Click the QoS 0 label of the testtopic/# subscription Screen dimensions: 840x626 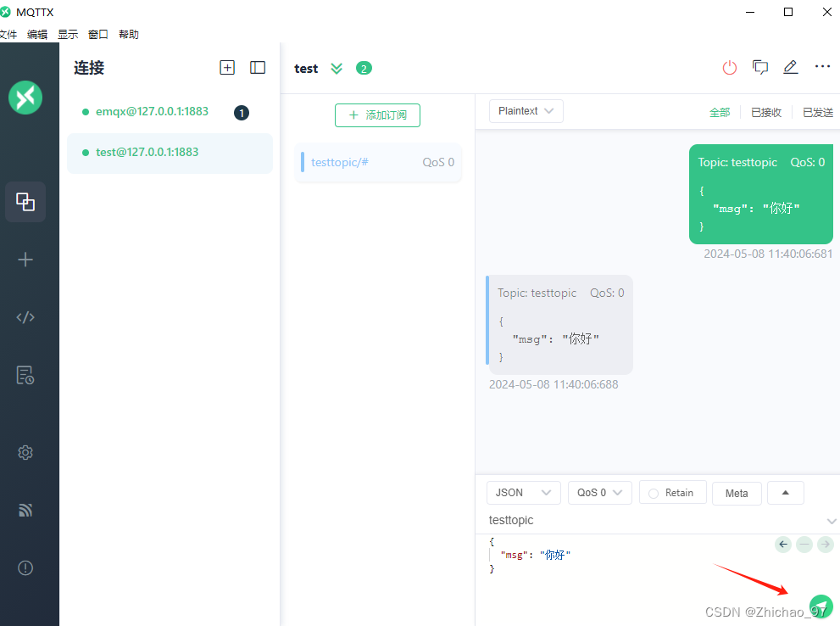438,162
